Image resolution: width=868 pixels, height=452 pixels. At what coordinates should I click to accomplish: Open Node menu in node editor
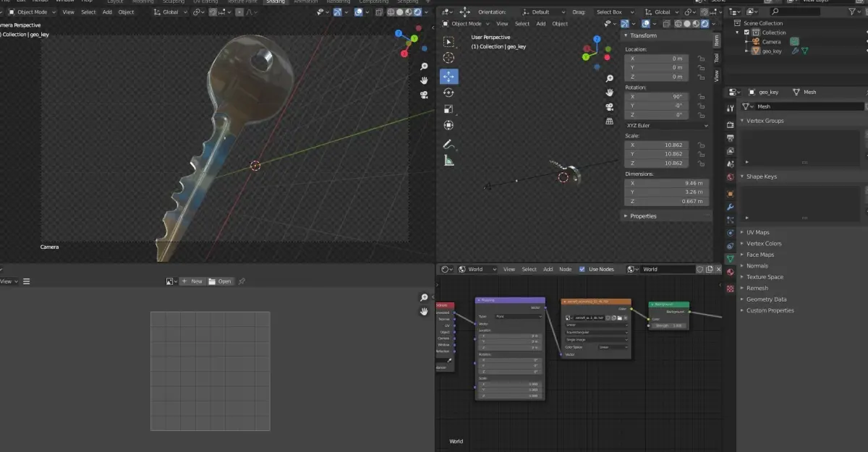pyautogui.click(x=566, y=269)
